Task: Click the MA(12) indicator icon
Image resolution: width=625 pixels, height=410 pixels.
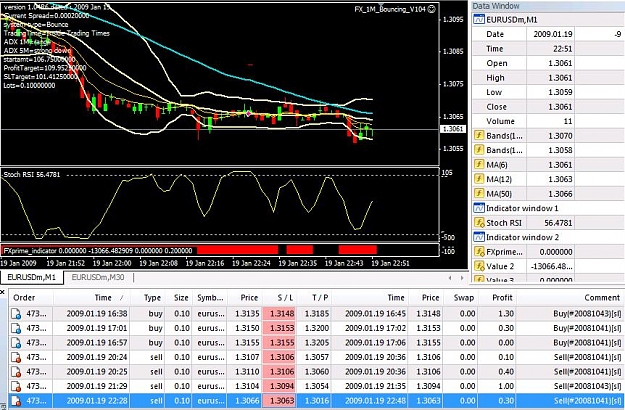Action: tap(479, 179)
